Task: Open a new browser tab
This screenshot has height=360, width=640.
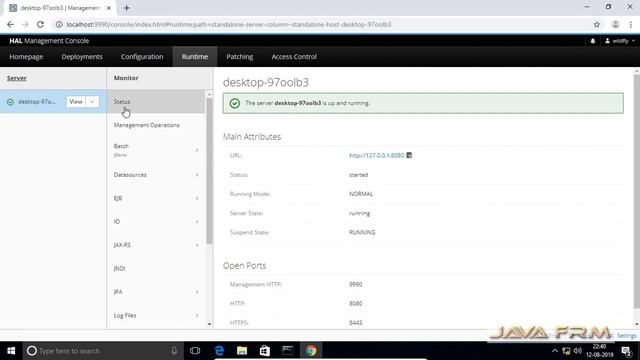Action: (127, 8)
